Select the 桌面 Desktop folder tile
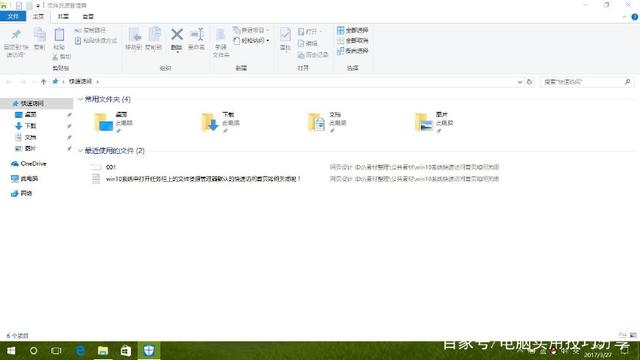640x360 pixels. [x=114, y=122]
